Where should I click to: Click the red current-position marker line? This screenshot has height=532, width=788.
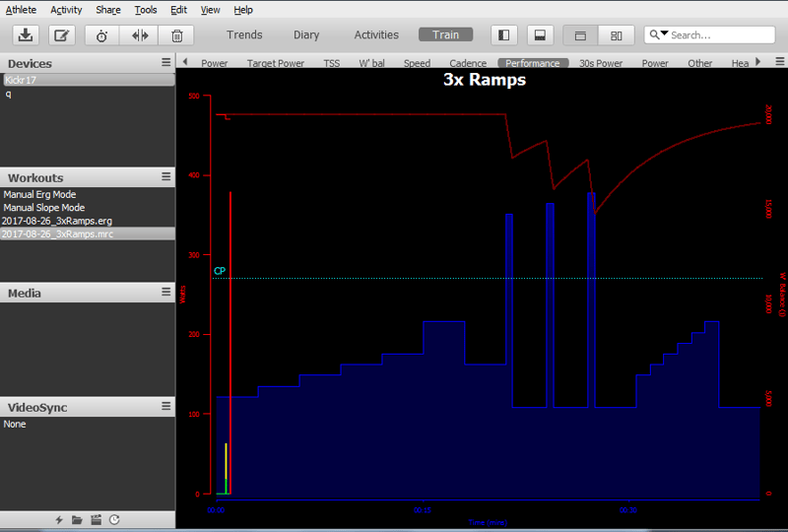(x=230, y=342)
